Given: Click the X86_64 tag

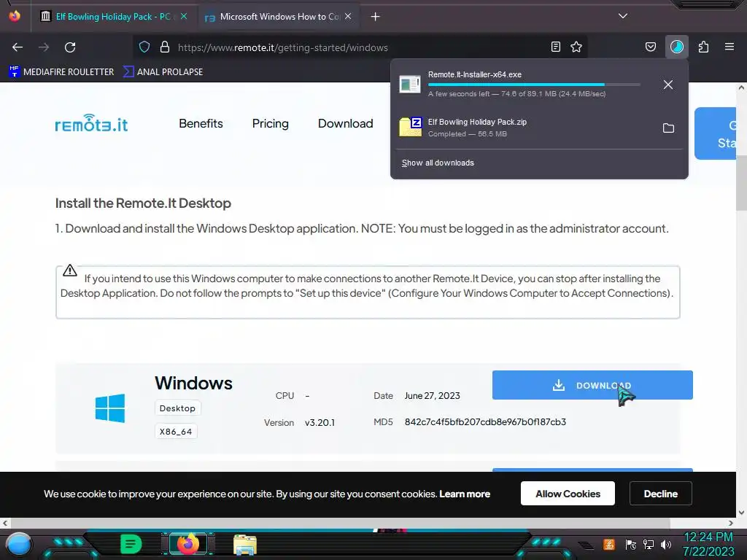Looking at the screenshot, I should (x=176, y=432).
